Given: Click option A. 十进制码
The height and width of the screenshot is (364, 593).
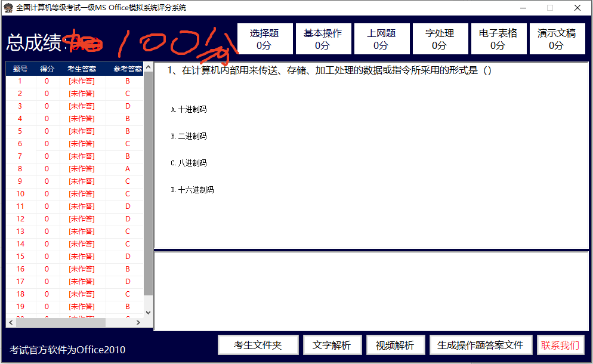Looking at the screenshot, I should tap(189, 109).
